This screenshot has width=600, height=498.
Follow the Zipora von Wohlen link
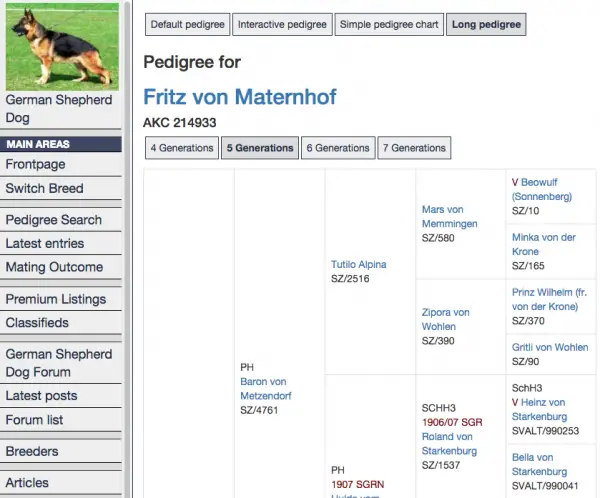(445, 319)
